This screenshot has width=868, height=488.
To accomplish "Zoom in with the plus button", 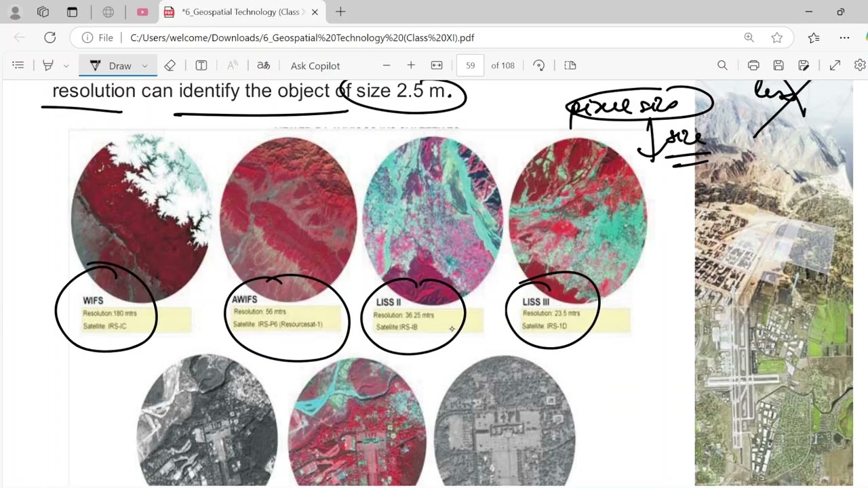I will tap(411, 65).
